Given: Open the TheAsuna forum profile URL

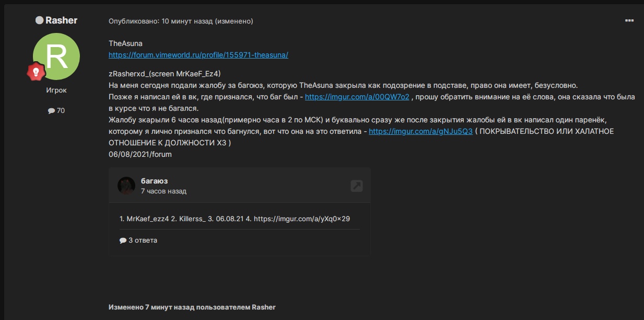Looking at the screenshot, I should coord(198,55).
